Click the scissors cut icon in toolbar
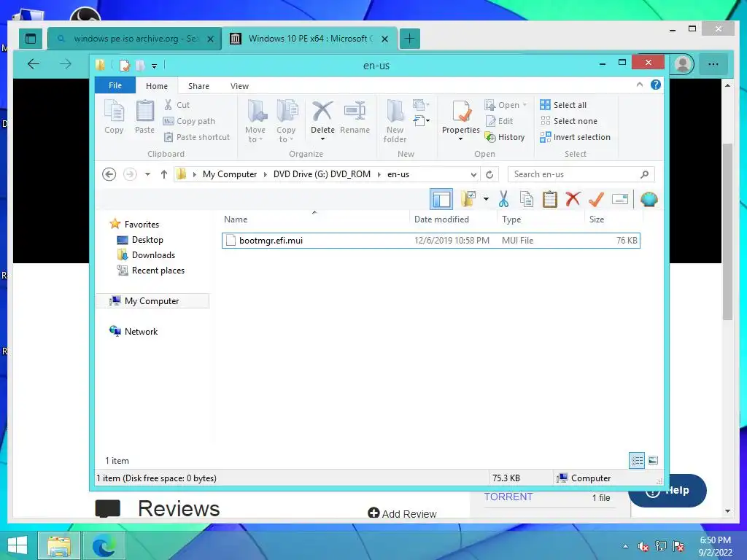 click(503, 200)
